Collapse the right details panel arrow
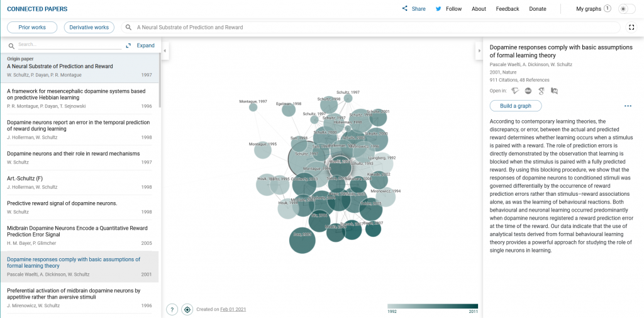This screenshot has width=644, height=318. tap(478, 50)
